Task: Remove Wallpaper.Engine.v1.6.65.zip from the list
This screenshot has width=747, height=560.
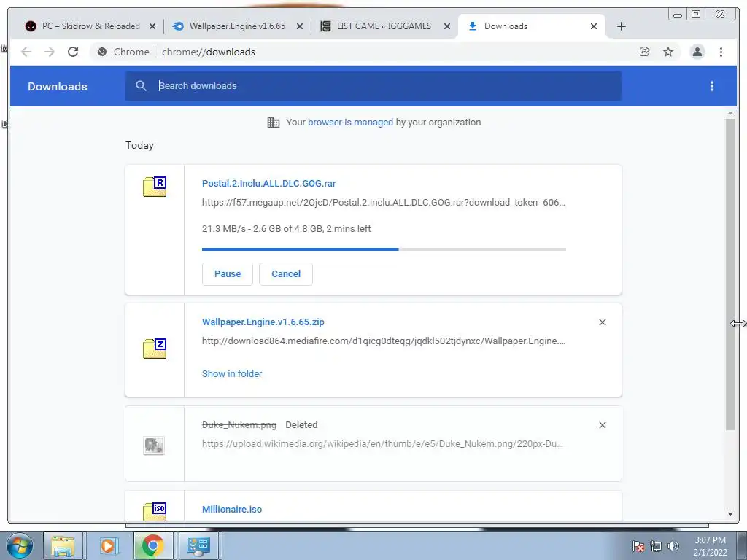Action: [x=602, y=322]
